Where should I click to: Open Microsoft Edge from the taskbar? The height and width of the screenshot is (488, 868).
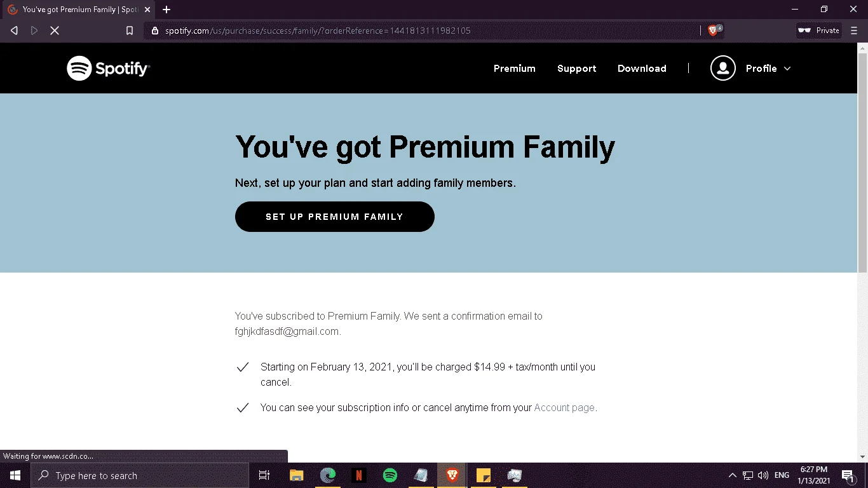click(328, 475)
